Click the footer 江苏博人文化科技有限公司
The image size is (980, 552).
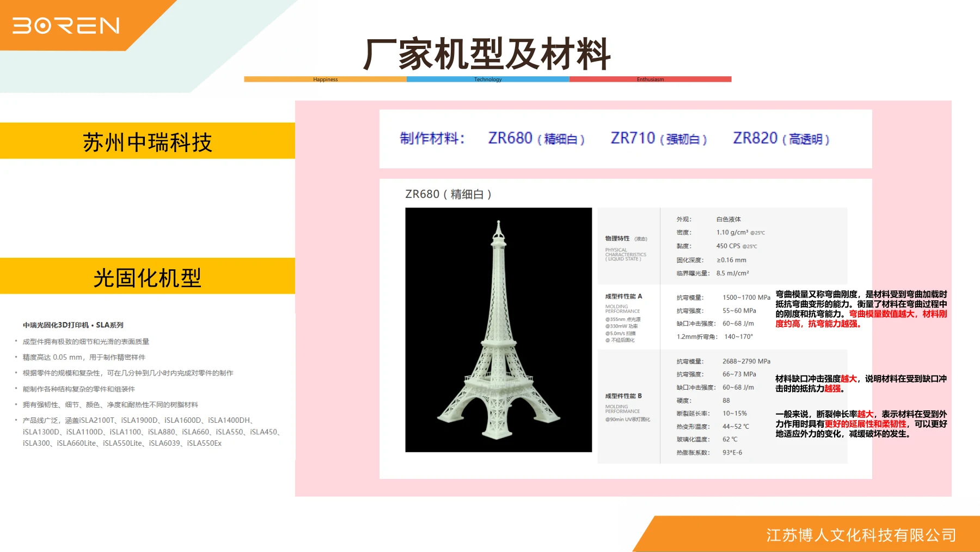click(861, 535)
